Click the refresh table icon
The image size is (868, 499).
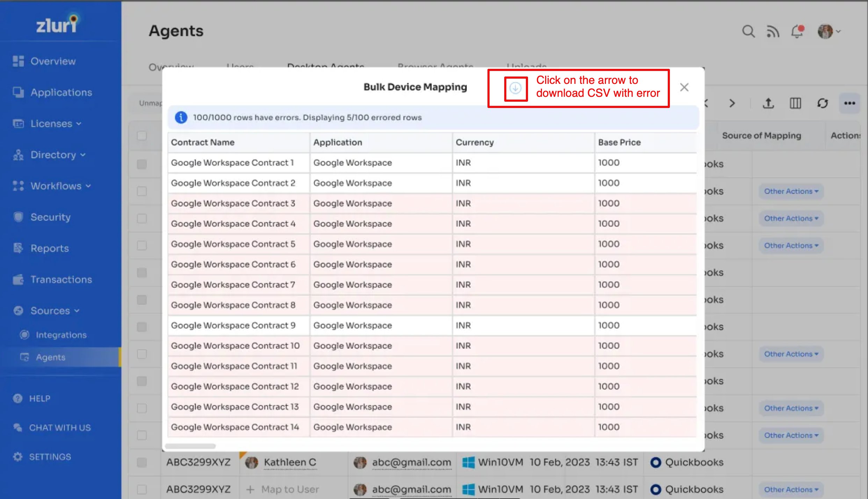823,103
